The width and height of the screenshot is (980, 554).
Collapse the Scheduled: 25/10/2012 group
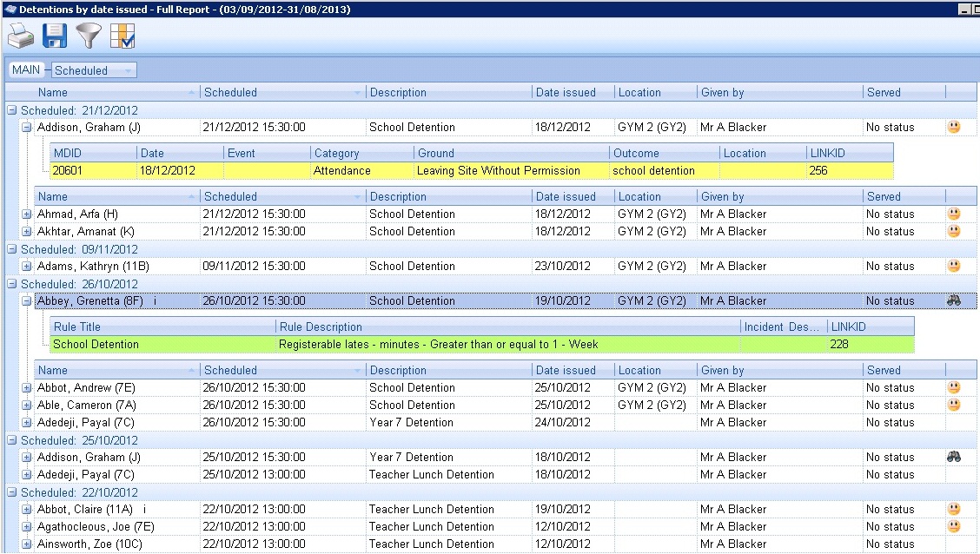click(12, 439)
